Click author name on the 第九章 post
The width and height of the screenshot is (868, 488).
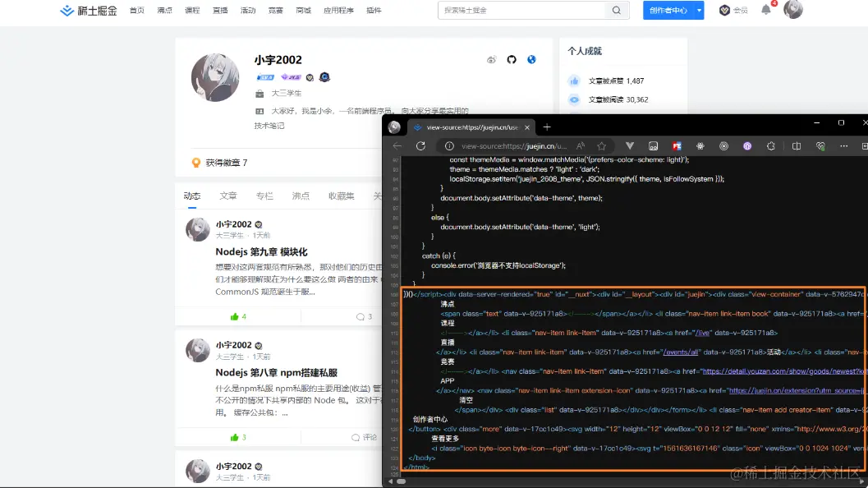(x=233, y=224)
